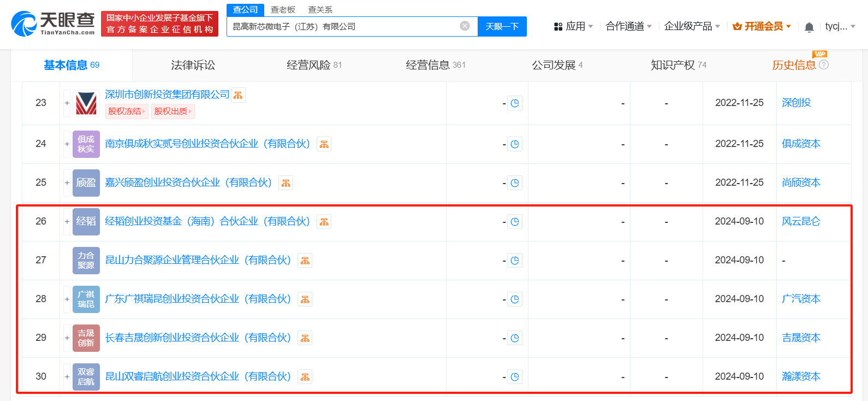Open equity chart icon for 嘉兴颀盈创业投资合伙企业
Viewport: 868px width, 401px height.
[286, 183]
